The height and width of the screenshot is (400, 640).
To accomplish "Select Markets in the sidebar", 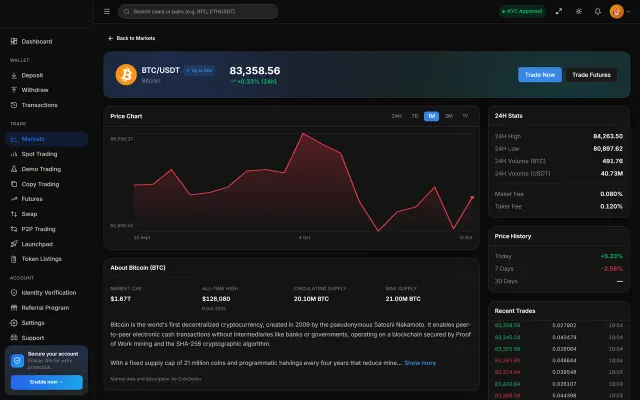I will tap(47, 139).
